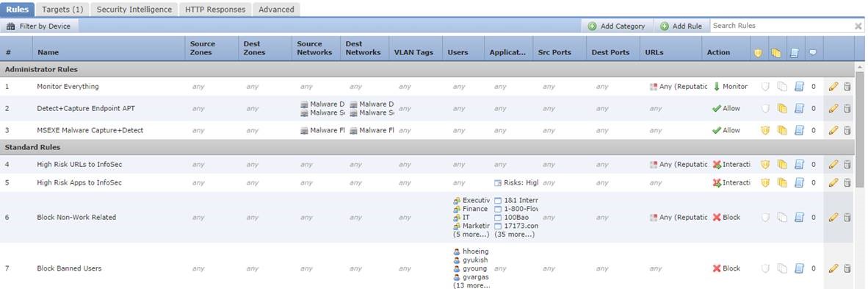Delete rule Detect+Capture Endpoint APT trash icon
Viewport: 868px width, 289px height.
847,108
